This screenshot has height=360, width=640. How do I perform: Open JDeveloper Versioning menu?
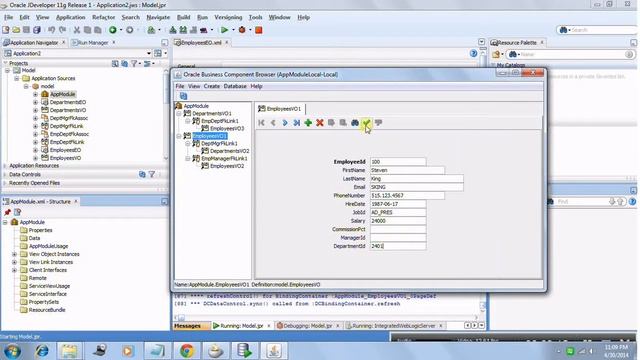tap(228, 17)
